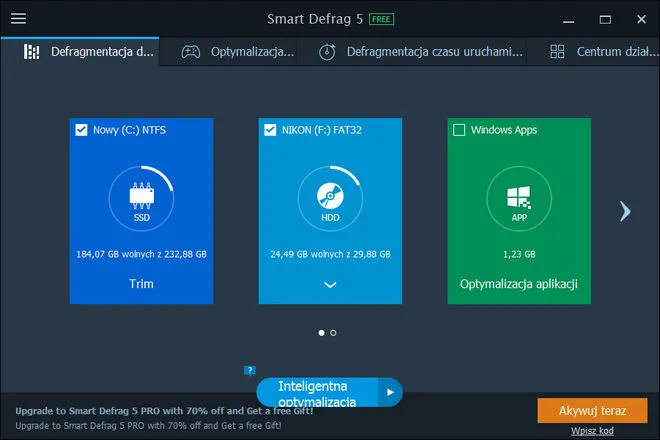Show next drives with right arrow

(x=625, y=211)
